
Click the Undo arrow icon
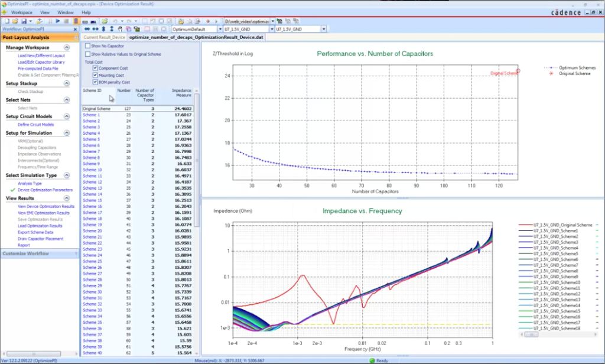pos(115,21)
